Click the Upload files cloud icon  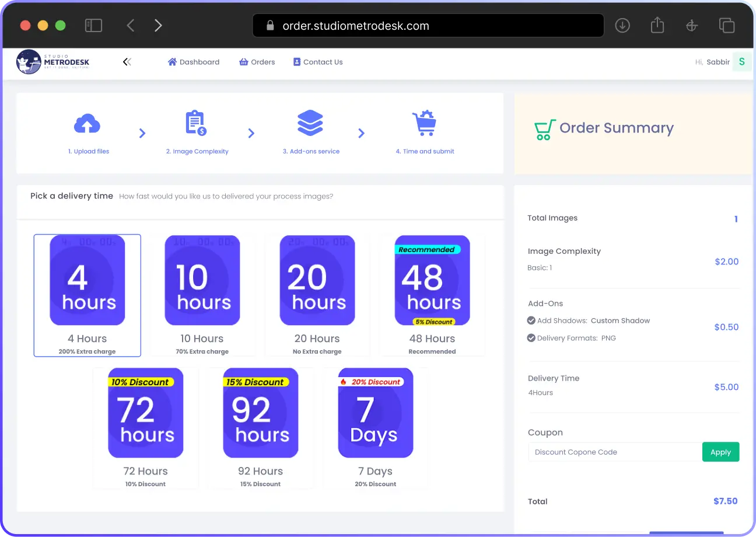coord(87,124)
